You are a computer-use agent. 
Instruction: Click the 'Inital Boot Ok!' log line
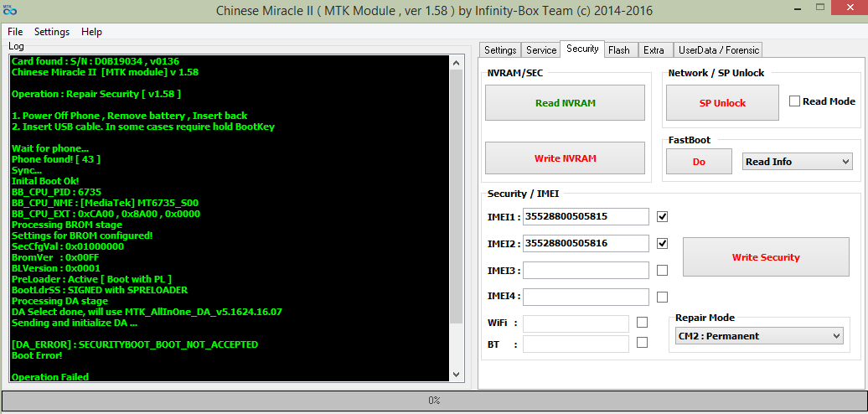[45, 181]
